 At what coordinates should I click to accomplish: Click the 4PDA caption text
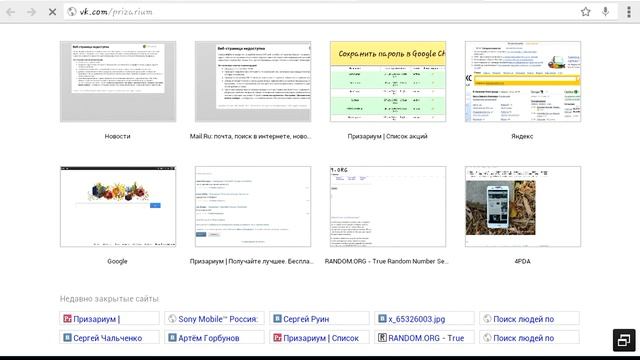click(x=522, y=261)
